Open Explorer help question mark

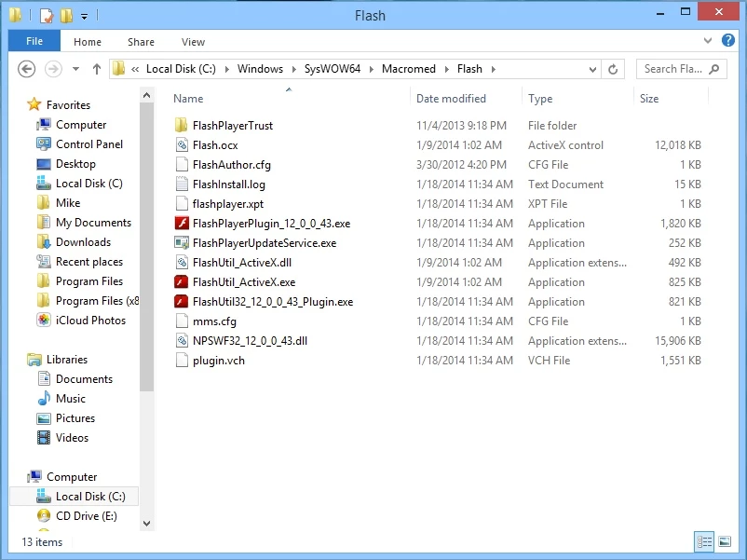(x=728, y=40)
